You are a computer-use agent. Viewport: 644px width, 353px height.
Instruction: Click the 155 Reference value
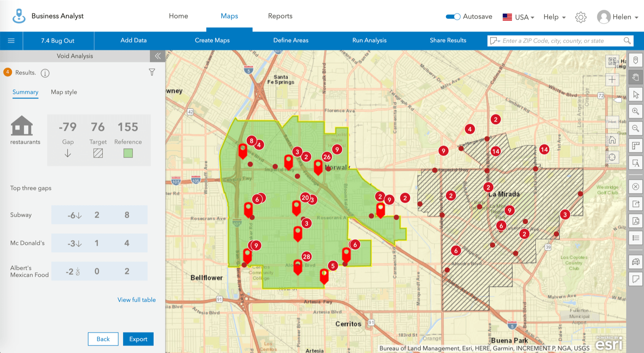tap(128, 127)
